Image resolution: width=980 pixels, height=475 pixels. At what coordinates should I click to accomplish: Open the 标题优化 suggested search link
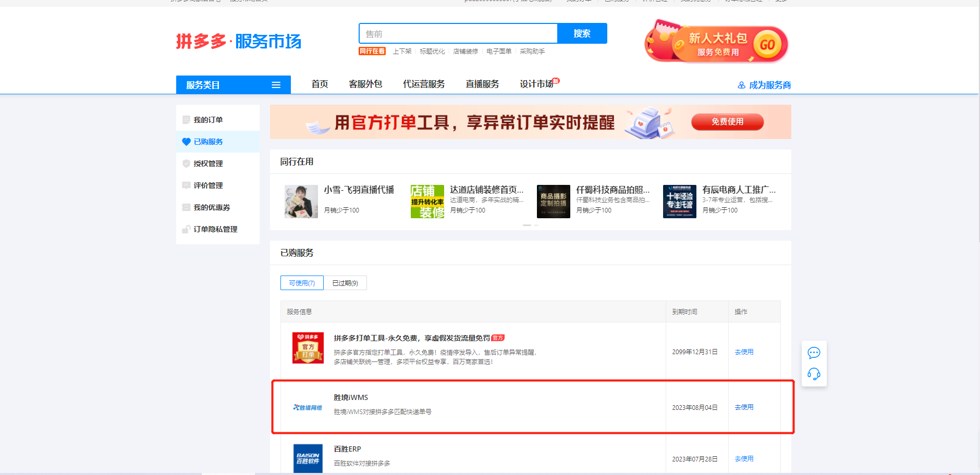(432, 51)
